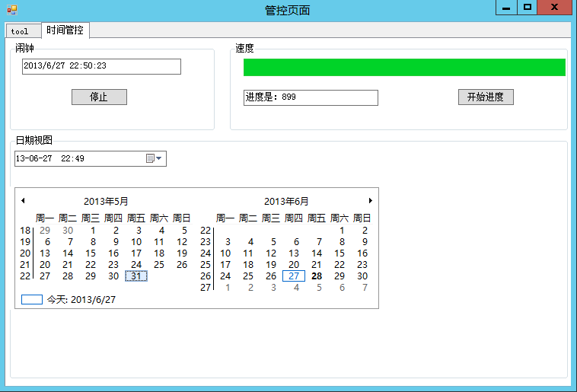This screenshot has width=577, height=392.
Task: Minimize the 管控页面 window
Action: tap(506, 8)
